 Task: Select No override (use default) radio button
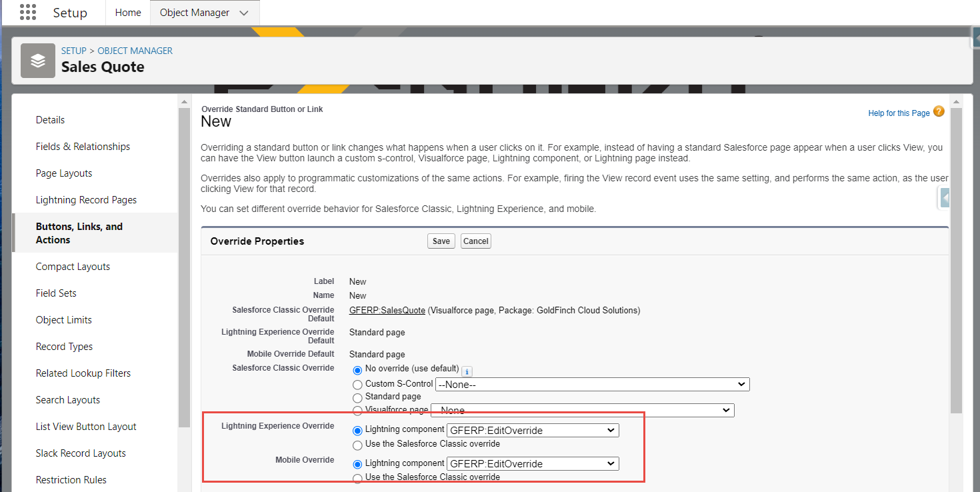pyautogui.click(x=357, y=370)
